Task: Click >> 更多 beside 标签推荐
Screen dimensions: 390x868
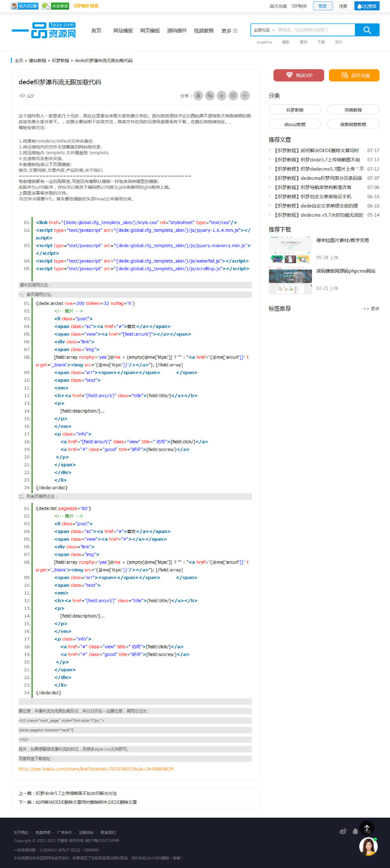Action: coord(371,309)
